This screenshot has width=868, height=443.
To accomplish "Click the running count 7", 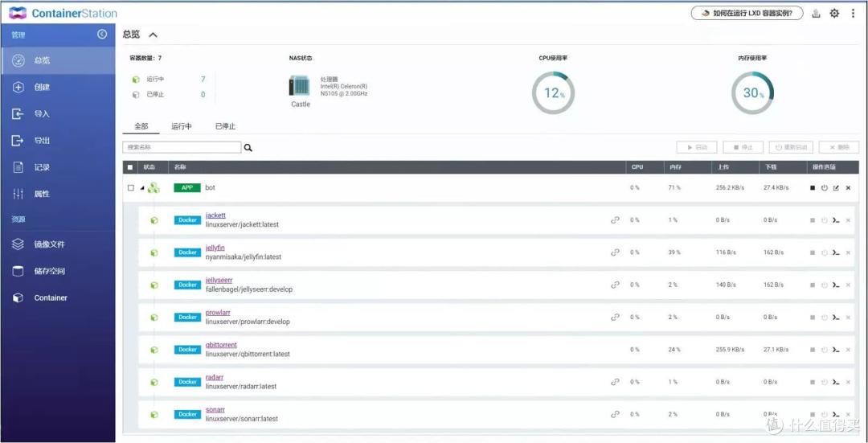I will [203, 79].
